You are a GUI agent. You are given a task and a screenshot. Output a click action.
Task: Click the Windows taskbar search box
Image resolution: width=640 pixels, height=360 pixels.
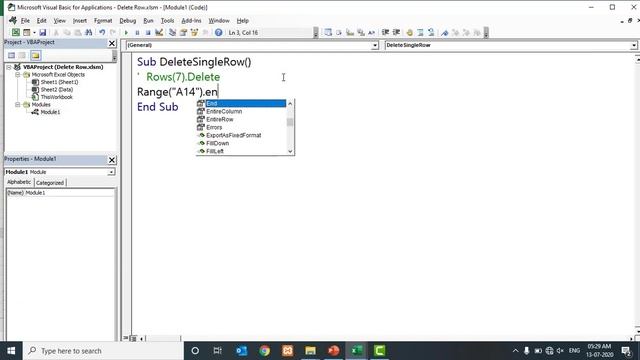[x=103, y=351]
